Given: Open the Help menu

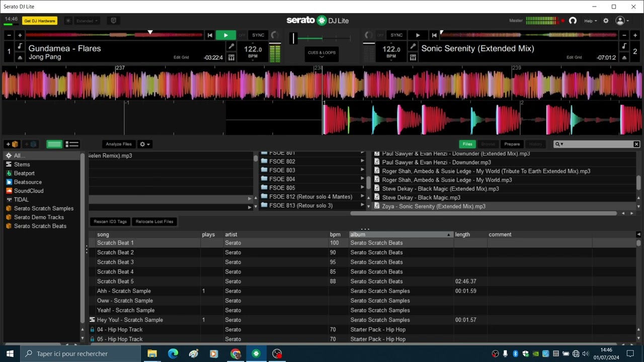Looking at the screenshot, I should pos(590,21).
